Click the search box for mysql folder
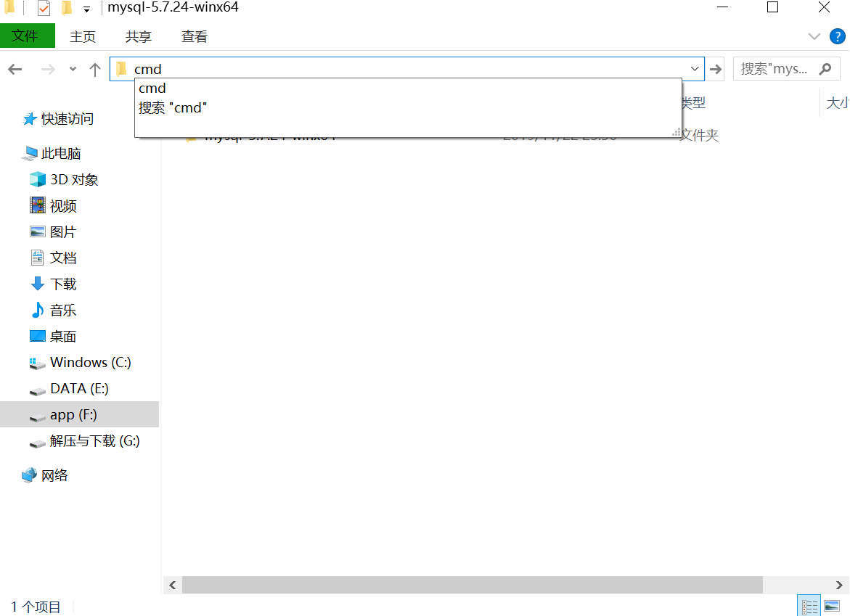 pyautogui.click(x=786, y=69)
